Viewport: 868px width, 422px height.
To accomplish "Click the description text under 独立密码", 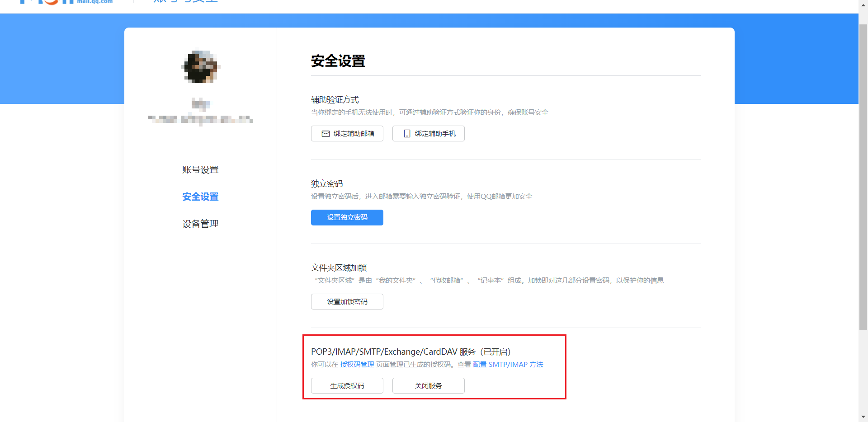I will tap(422, 197).
